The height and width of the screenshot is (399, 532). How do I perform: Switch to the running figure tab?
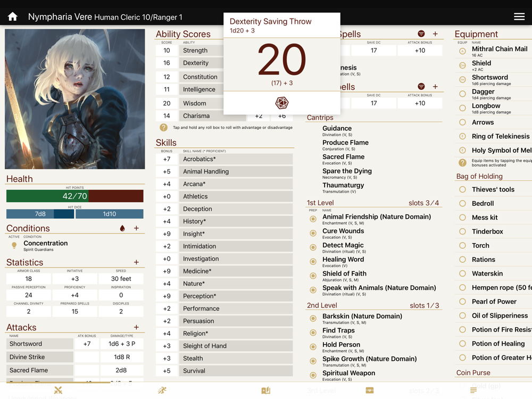162,390
